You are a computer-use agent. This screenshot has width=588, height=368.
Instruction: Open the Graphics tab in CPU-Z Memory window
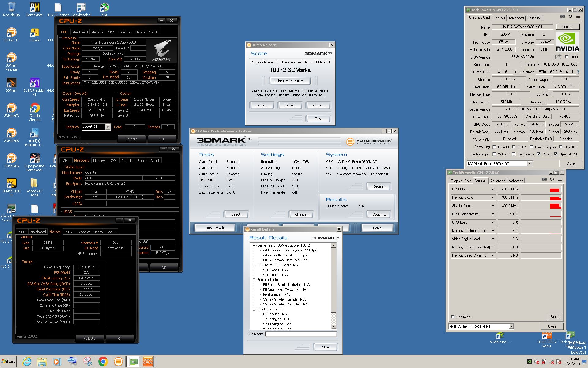(84, 232)
